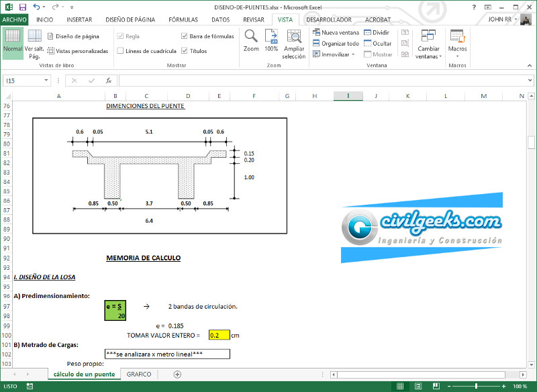Viewport: 537px width, 392px height.
Task: Open Cambiar ventanas dropdown
Action: click(x=428, y=44)
